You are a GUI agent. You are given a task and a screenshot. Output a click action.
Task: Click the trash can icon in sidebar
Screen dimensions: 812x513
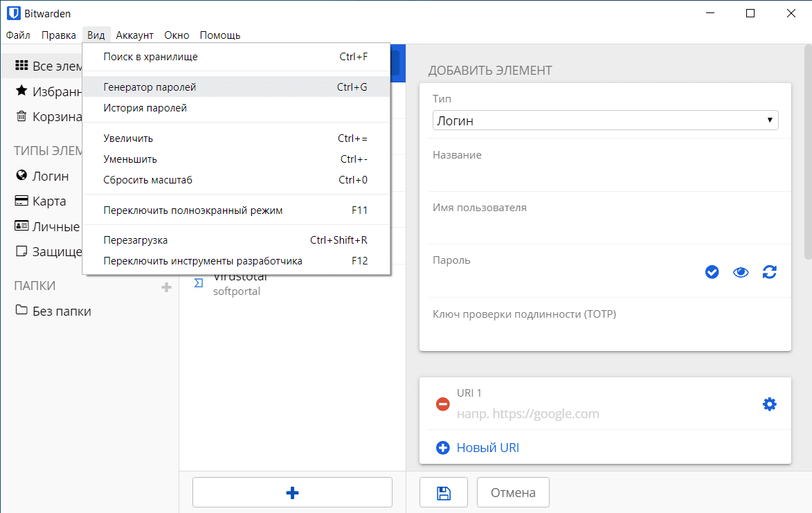pyautogui.click(x=21, y=116)
